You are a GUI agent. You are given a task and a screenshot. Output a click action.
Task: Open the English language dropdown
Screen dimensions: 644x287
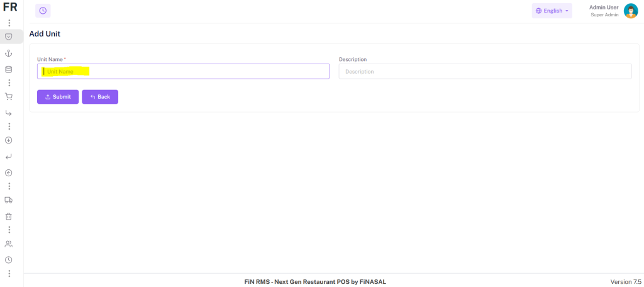point(552,11)
